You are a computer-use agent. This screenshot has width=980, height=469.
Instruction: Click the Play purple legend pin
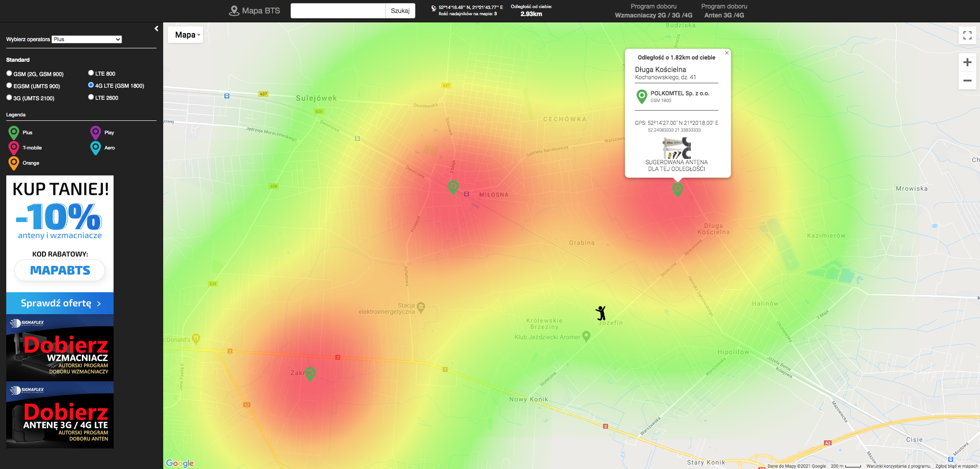(96, 132)
